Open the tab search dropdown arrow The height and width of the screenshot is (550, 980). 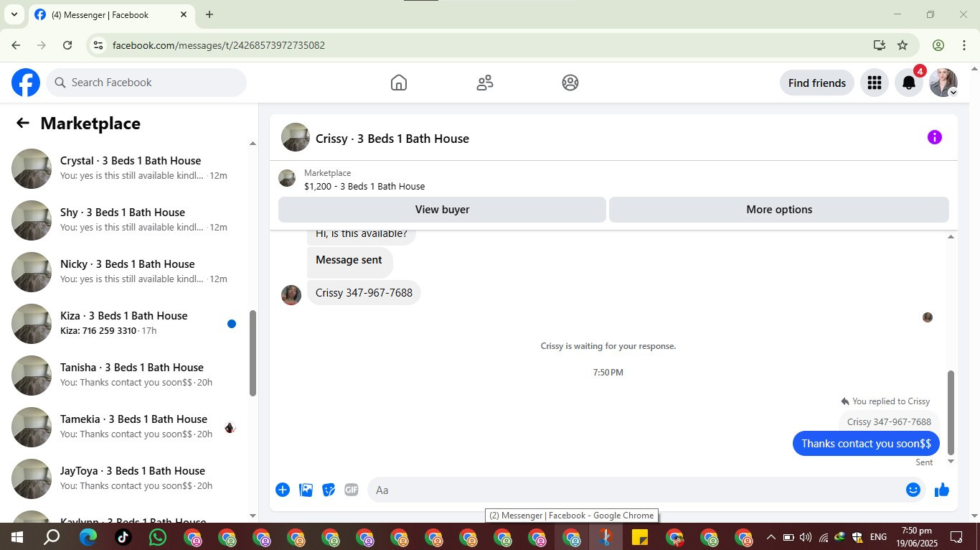point(14,14)
